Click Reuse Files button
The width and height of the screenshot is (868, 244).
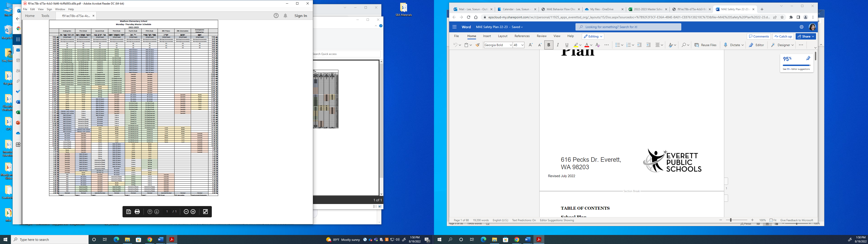pyautogui.click(x=705, y=45)
